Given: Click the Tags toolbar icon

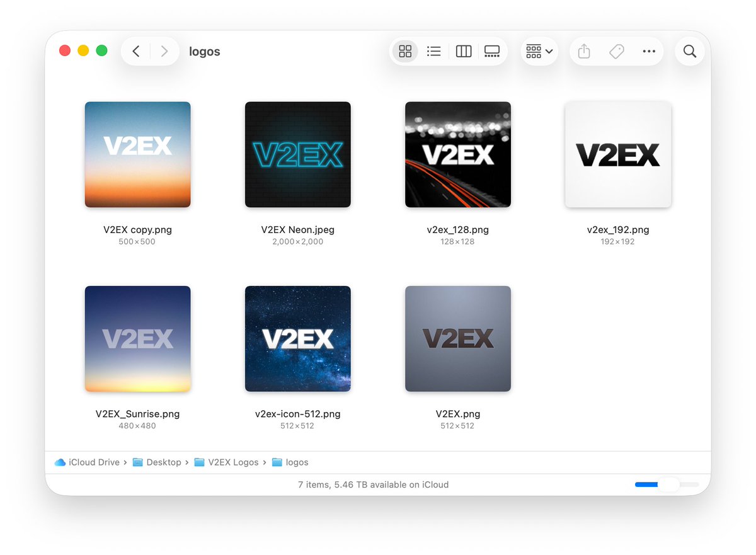Looking at the screenshot, I should pyautogui.click(x=617, y=51).
